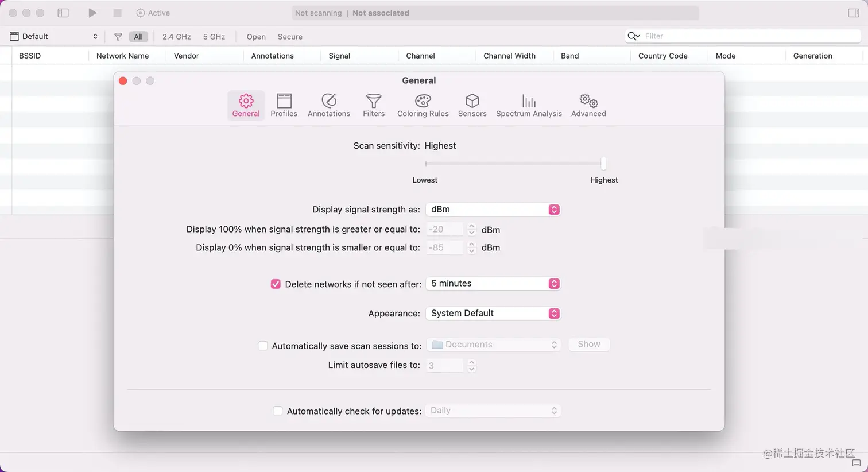Viewport: 868px width, 472px height.
Task: Sort by Band column header
Action: point(570,56)
